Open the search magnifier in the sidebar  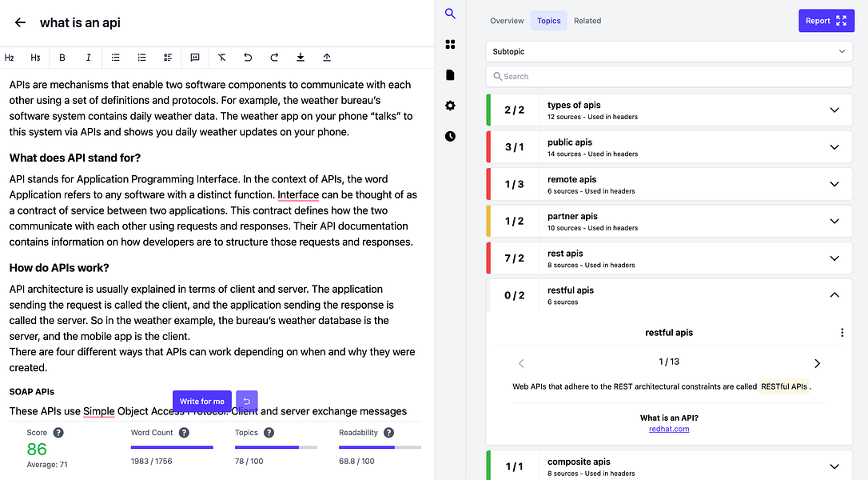[x=450, y=14]
